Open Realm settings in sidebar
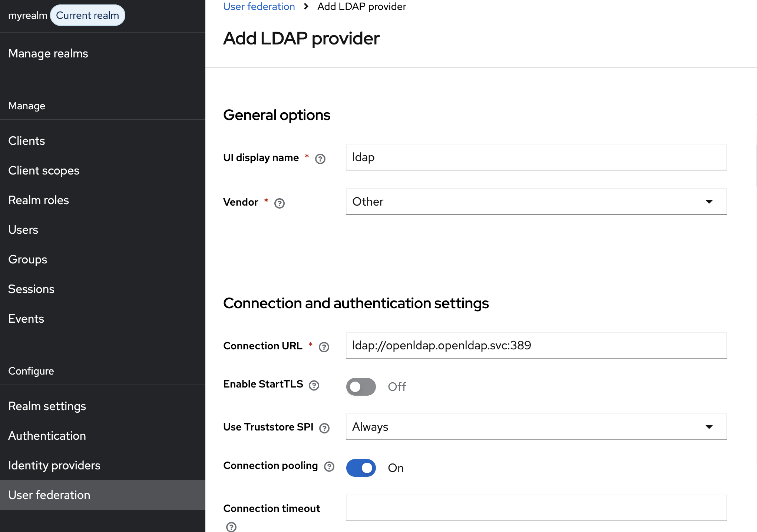The height and width of the screenshot is (532, 757). (x=47, y=406)
